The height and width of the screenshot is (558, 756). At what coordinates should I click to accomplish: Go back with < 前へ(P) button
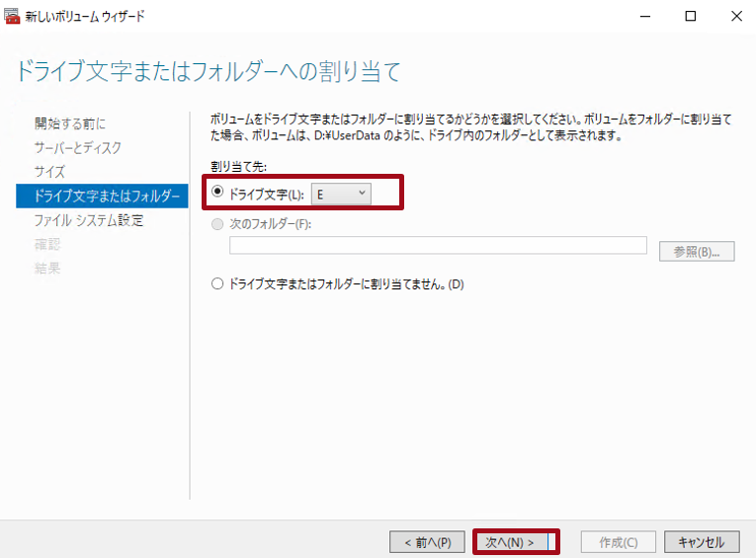point(427,542)
